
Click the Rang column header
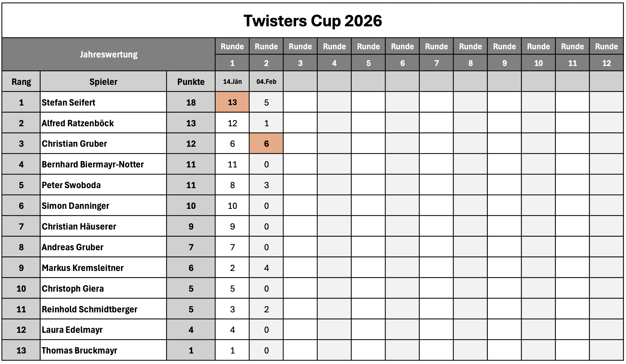(x=21, y=82)
